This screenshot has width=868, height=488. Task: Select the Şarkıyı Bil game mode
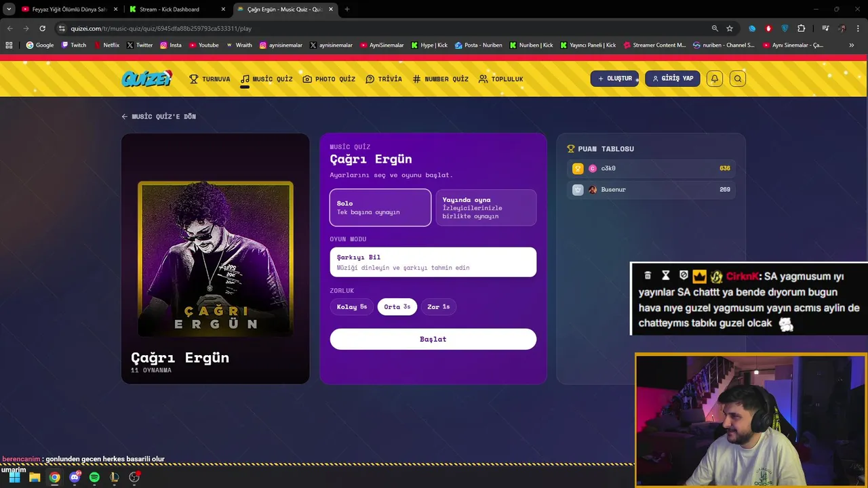(x=433, y=262)
